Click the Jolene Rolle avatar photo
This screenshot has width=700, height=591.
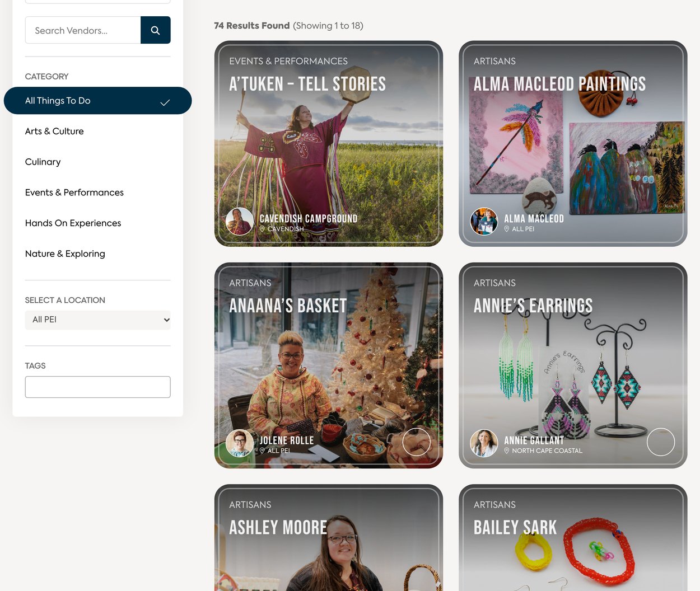[240, 443]
